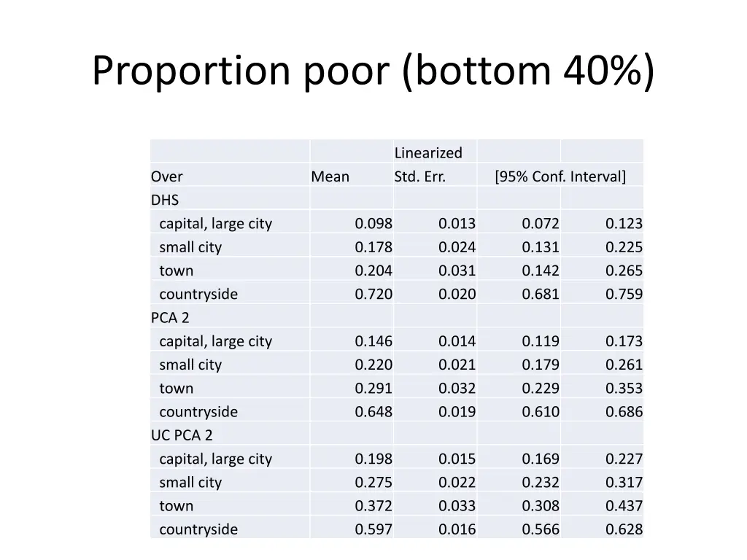Select the cell containing 0.098
Image resolution: width=747 pixels, height=560 pixels.
(373, 224)
